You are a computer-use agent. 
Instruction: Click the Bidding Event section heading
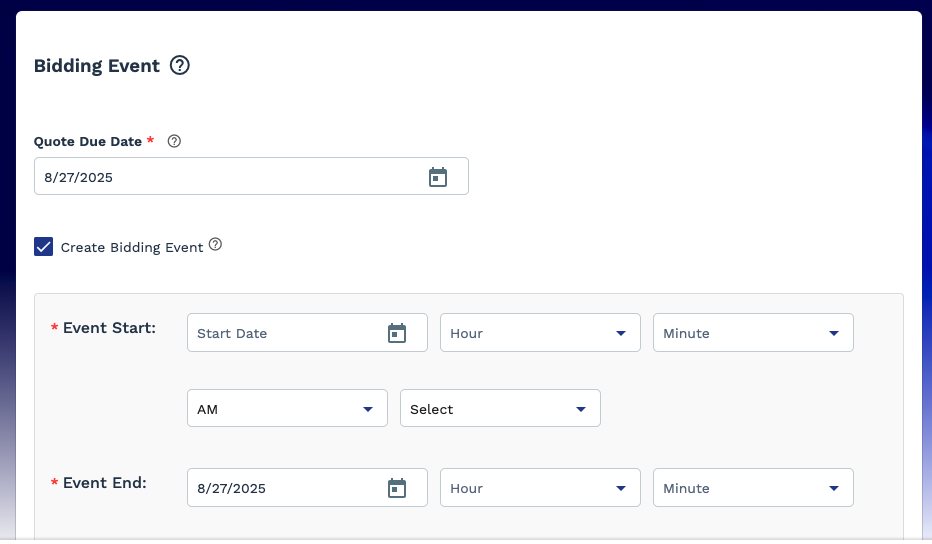[97, 66]
